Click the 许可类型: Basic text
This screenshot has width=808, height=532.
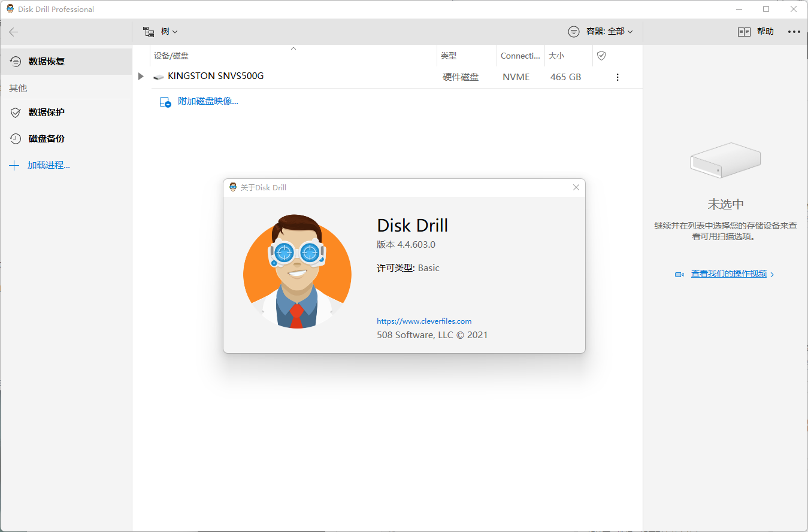[408, 268]
